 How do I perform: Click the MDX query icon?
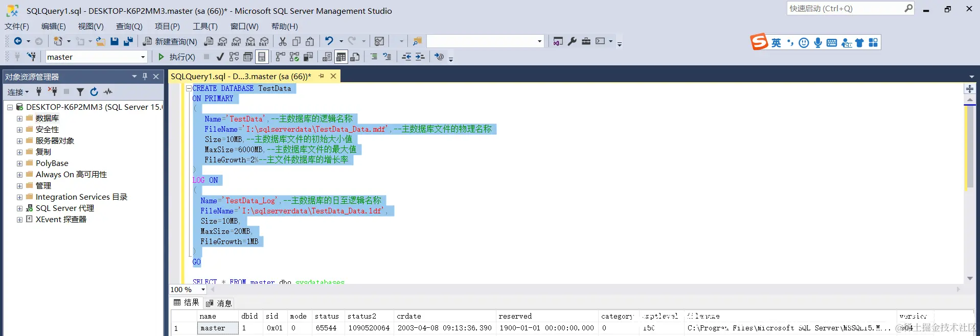coord(222,41)
